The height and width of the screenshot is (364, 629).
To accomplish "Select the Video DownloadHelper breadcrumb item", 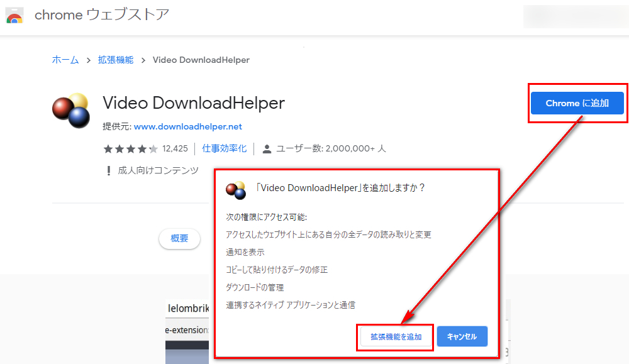I will [201, 60].
